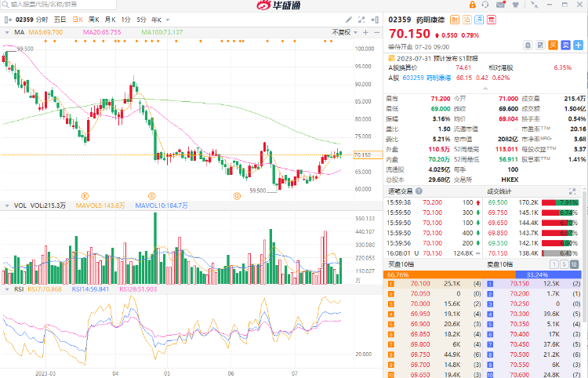
Task: Click the blue 卖 sell button
Action: click(566, 45)
